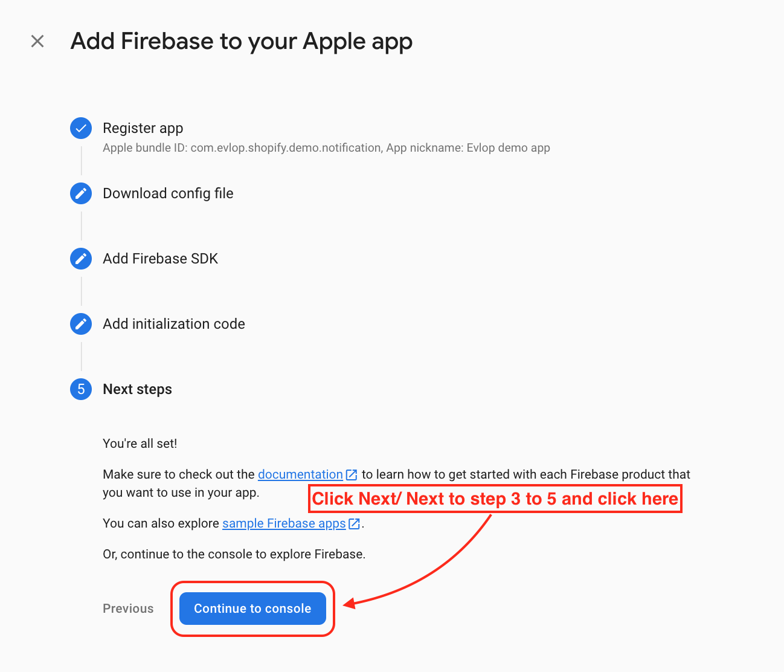Click the Add initialization code pencil icon

(x=81, y=324)
